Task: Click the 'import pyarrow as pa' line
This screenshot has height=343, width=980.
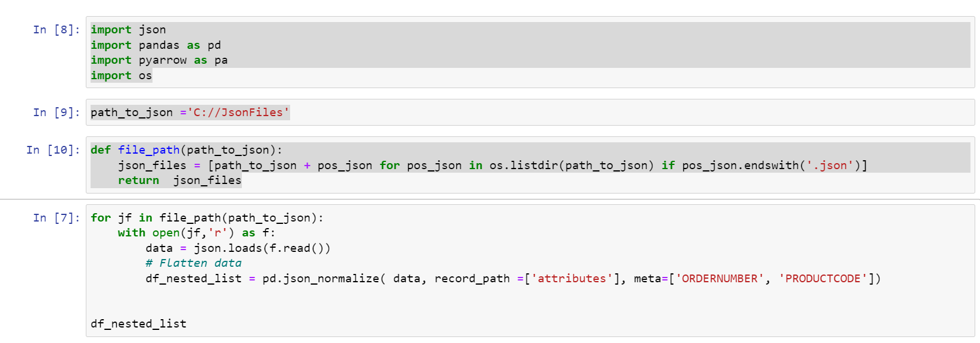Action: point(159,60)
